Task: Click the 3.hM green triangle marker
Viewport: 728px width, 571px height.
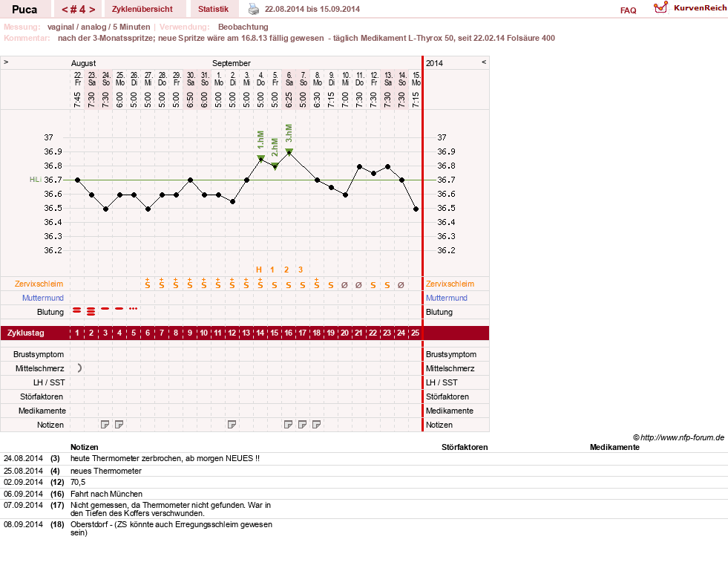Action: 289,151
